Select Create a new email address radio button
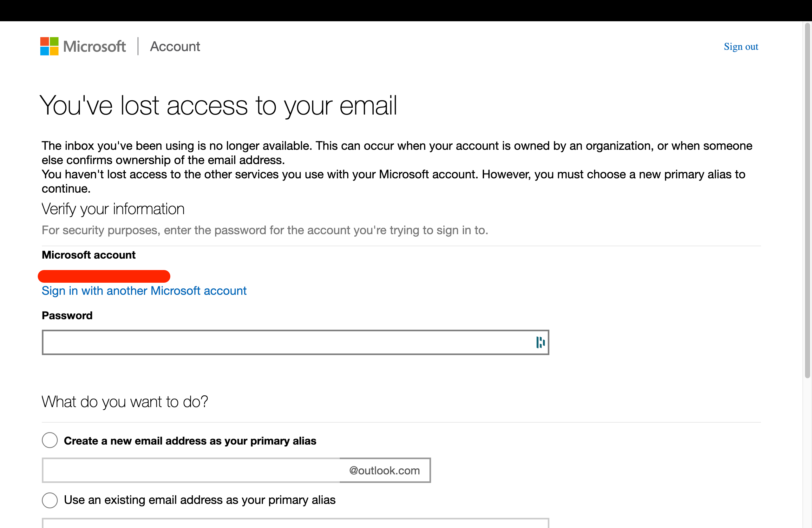Viewport: 812px width, 528px height. (x=50, y=440)
